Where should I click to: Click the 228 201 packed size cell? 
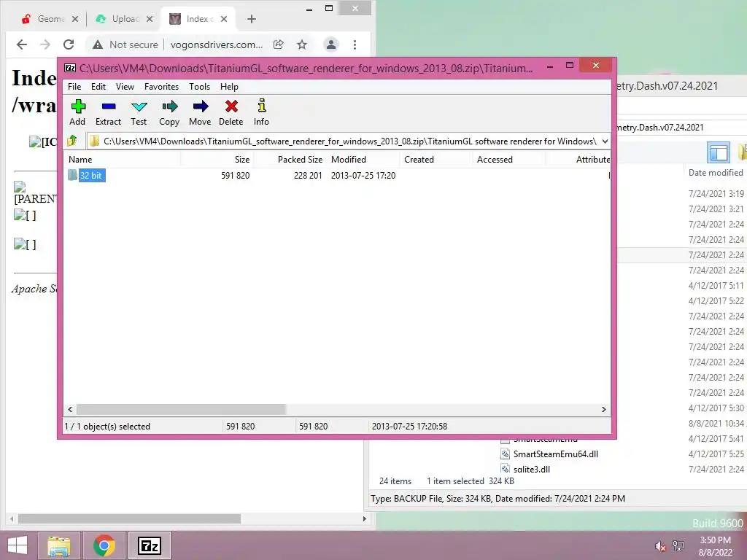pos(308,175)
